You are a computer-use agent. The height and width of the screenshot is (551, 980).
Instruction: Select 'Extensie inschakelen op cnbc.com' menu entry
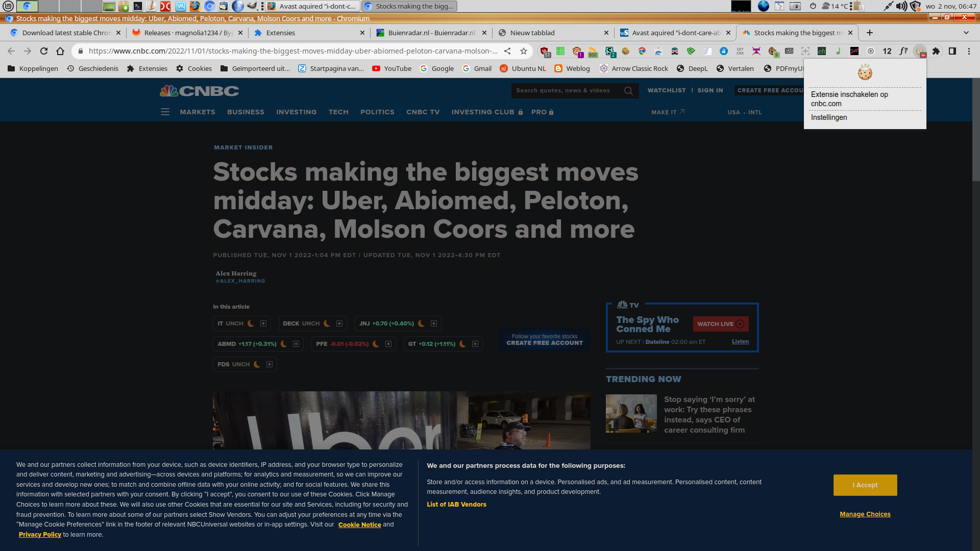click(865, 99)
